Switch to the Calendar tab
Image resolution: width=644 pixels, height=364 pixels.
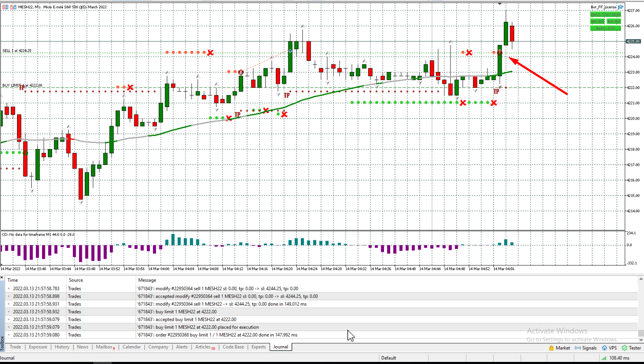(x=131, y=347)
